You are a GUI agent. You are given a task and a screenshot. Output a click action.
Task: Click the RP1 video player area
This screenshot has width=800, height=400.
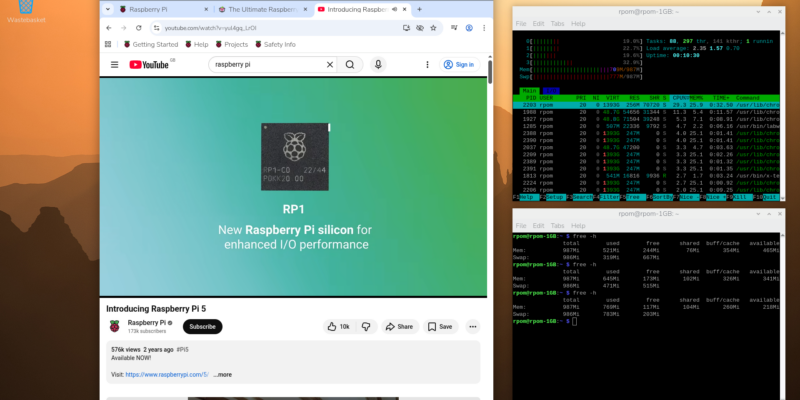point(293,187)
